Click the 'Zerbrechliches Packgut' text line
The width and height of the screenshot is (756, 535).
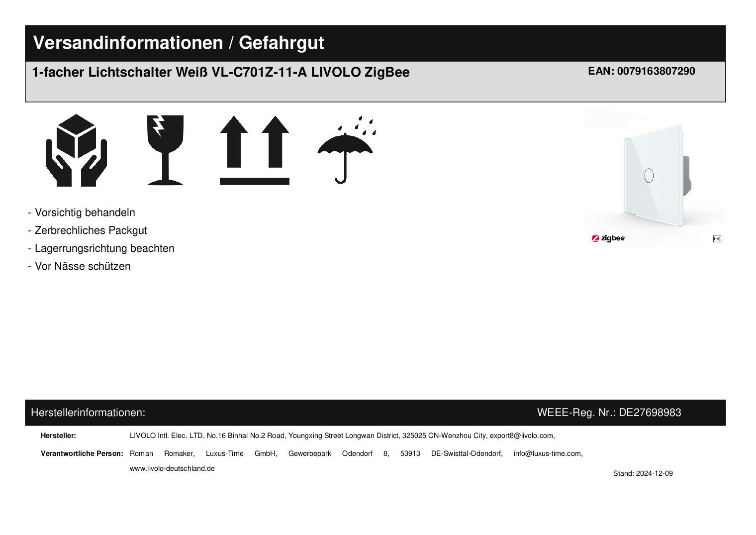[88, 230]
